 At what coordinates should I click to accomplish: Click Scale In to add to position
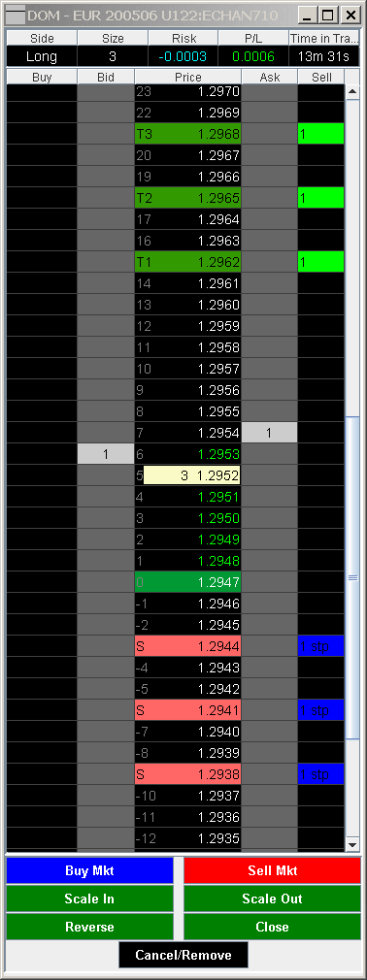click(89, 898)
